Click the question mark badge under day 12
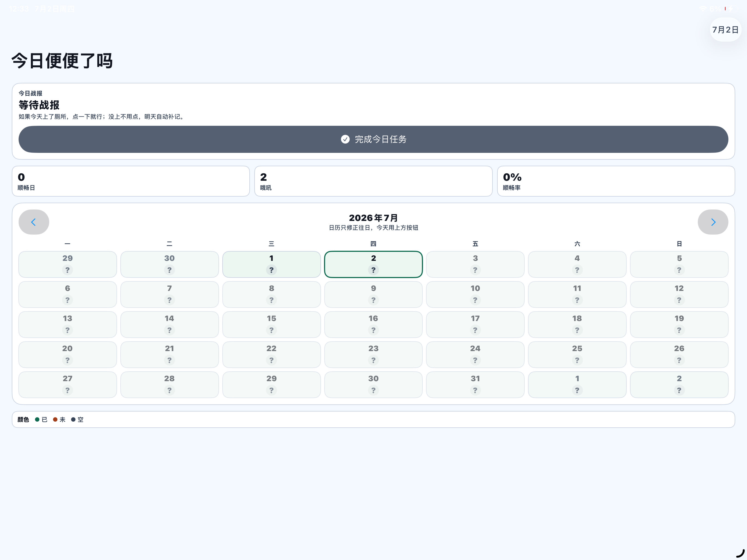 coord(679,300)
